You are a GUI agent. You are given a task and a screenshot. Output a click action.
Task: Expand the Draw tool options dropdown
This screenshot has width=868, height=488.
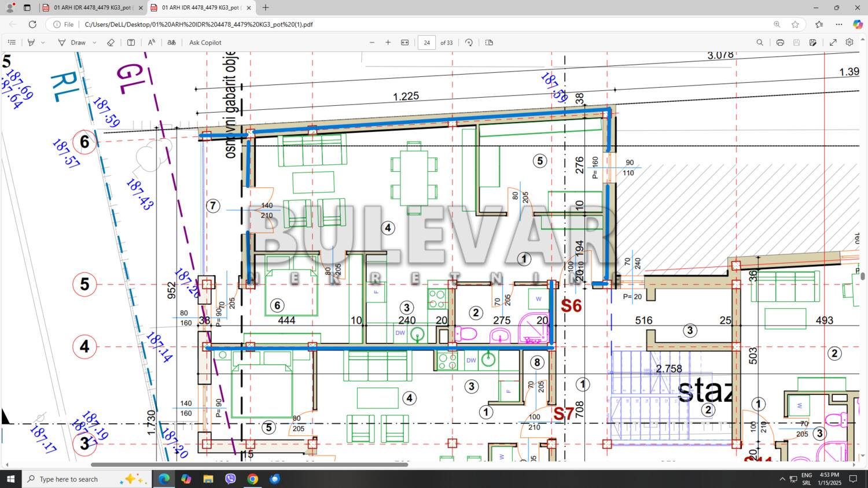tap(94, 42)
